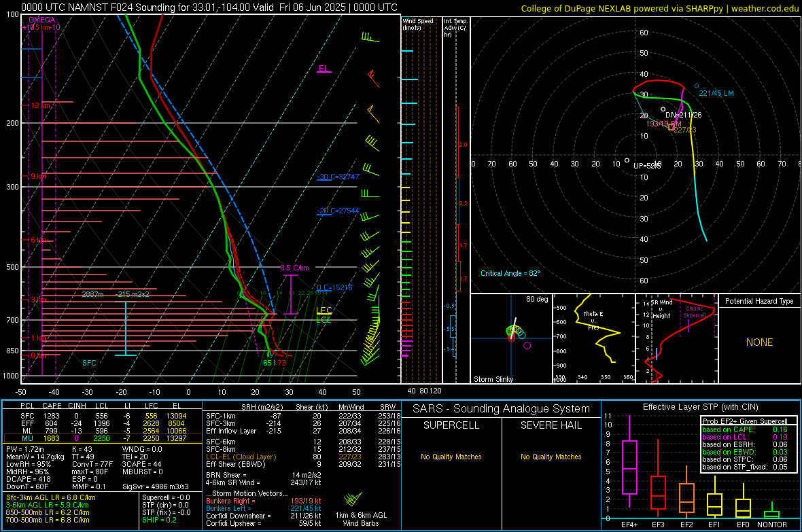
Task: Click the white Corfidi downshear circle marker
Action: pyautogui.click(x=663, y=109)
